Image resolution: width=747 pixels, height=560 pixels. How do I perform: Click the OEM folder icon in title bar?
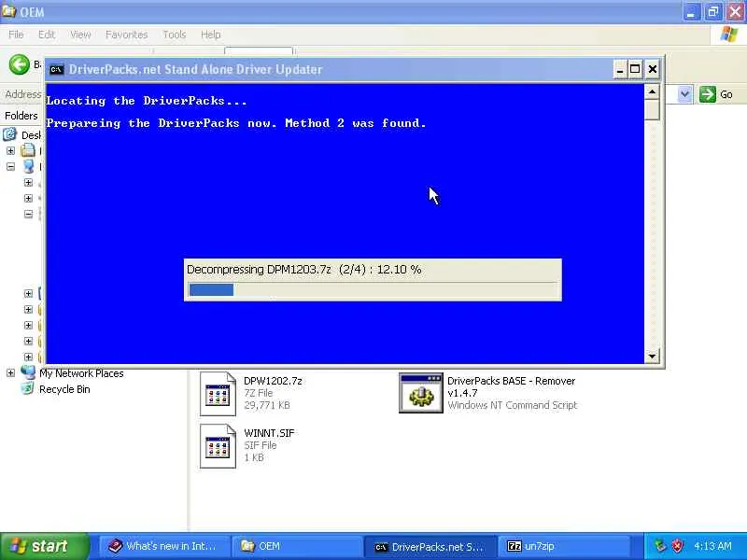click(8, 11)
